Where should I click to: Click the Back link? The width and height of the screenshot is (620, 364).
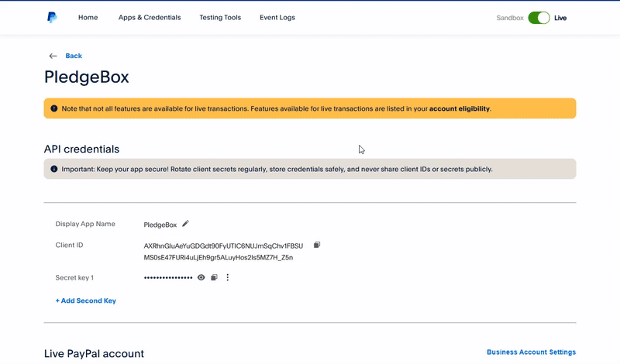(x=74, y=56)
